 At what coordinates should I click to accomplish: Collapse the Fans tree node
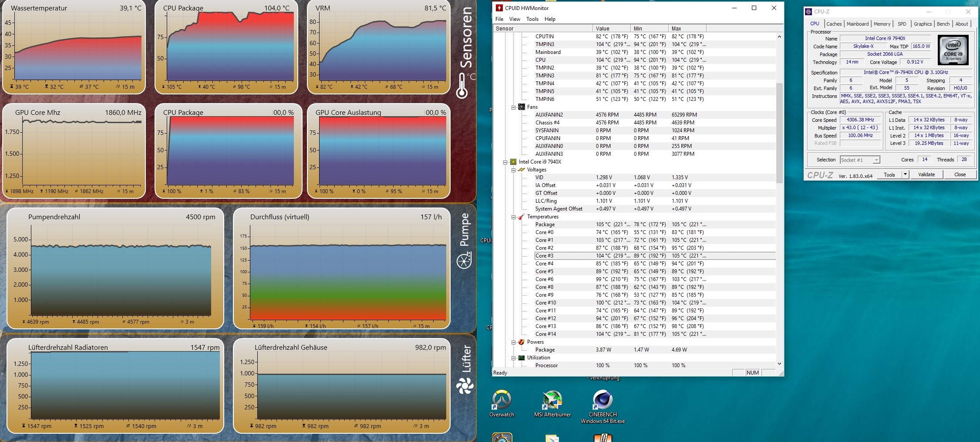pos(513,107)
